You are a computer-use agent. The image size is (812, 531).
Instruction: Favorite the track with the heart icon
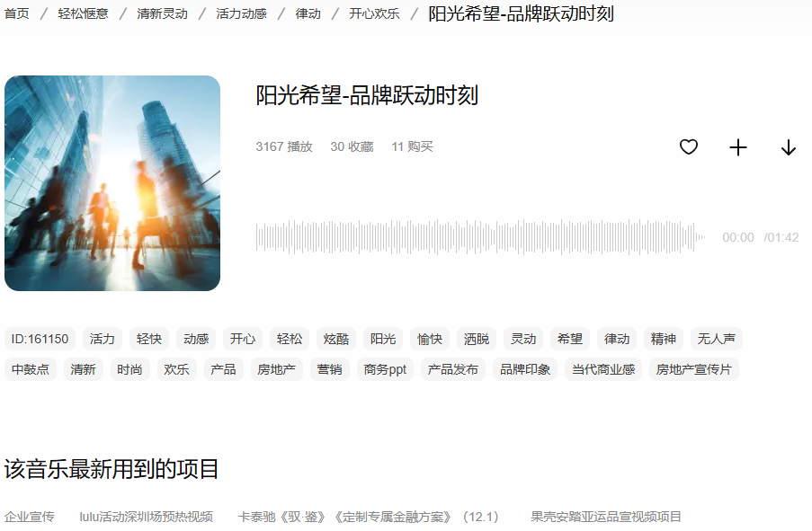click(x=688, y=147)
